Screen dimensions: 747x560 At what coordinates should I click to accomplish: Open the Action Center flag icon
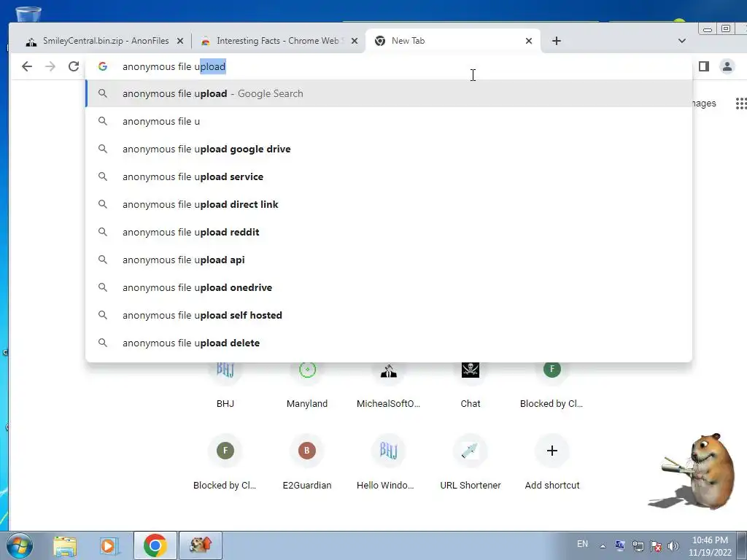pos(656,546)
